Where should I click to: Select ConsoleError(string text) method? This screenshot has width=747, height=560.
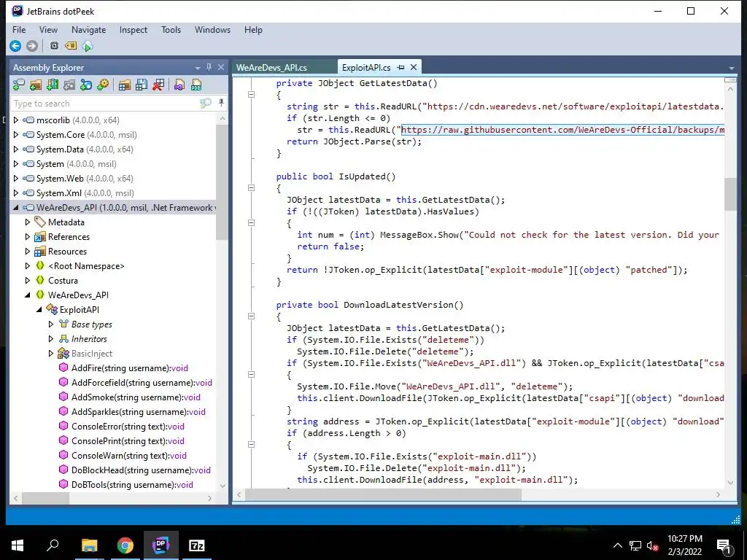[x=122, y=426]
